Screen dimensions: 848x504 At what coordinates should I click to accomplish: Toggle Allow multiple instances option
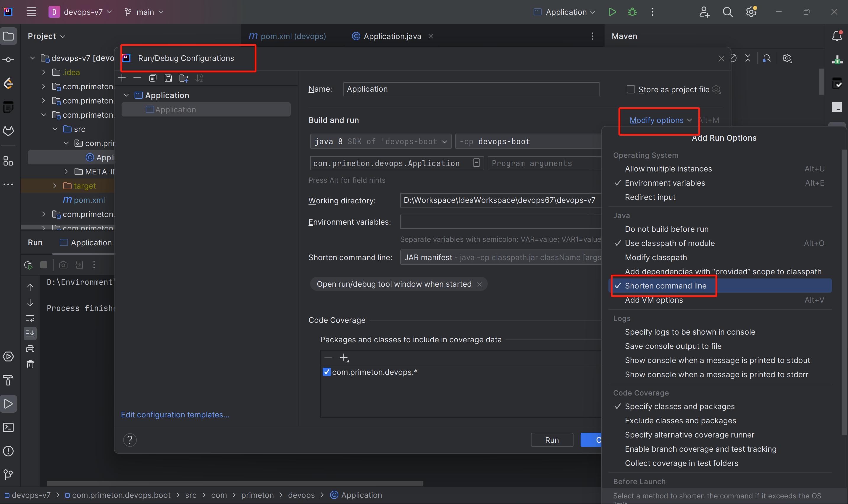pyautogui.click(x=668, y=169)
